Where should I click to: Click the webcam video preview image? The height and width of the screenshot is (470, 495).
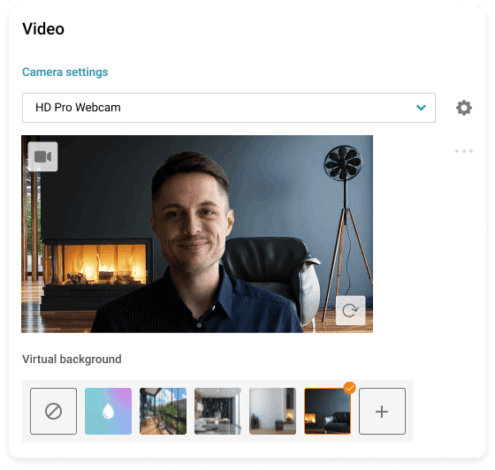tap(197, 234)
